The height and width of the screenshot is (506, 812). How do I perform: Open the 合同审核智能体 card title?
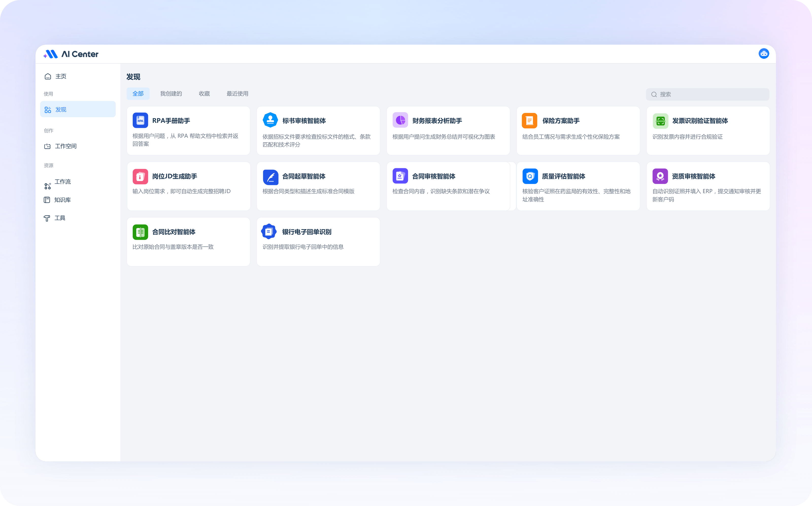click(433, 176)
